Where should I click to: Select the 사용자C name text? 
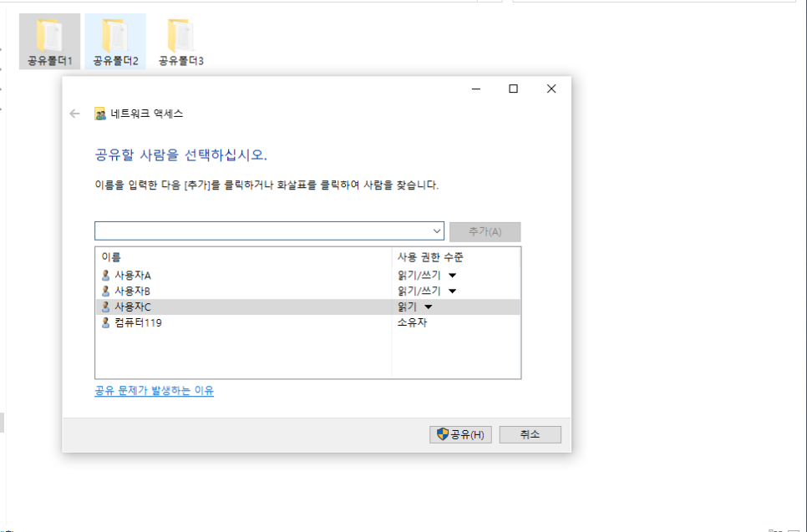pos(133,307)
